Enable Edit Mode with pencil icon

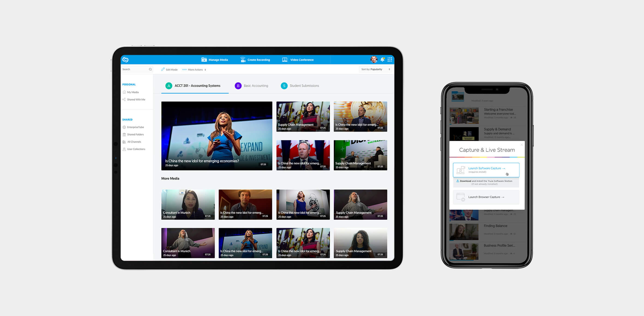169,70
